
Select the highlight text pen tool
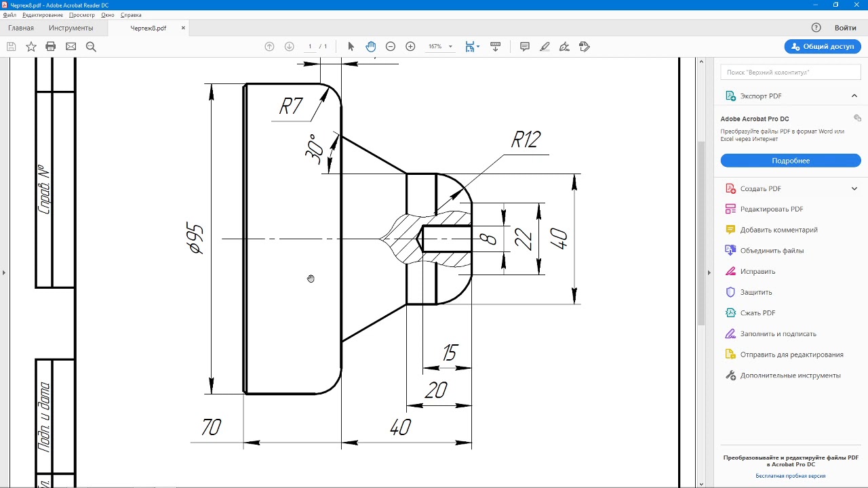point(545,47)
